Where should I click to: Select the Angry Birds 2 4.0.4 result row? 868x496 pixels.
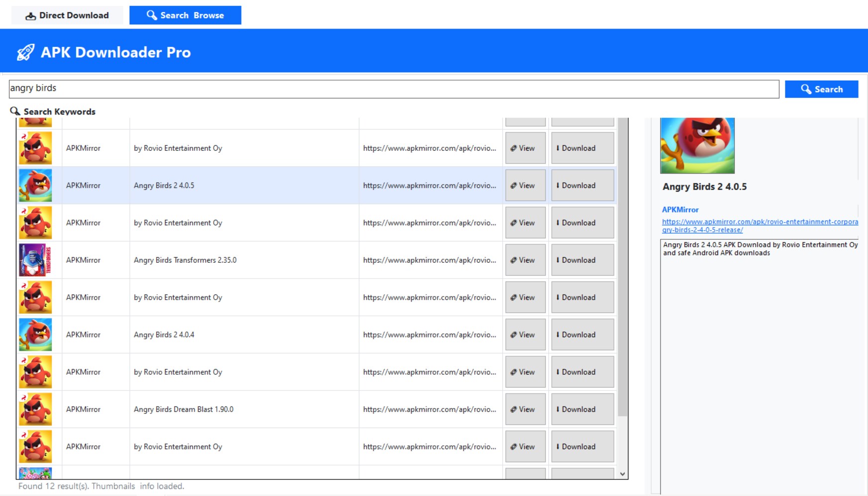tap(249, 334)
